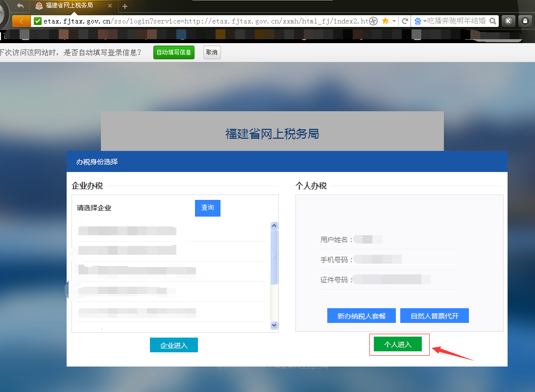Open the dropdown arrow next to the star
Screen dimensions: 535x392
coord(394,21)
